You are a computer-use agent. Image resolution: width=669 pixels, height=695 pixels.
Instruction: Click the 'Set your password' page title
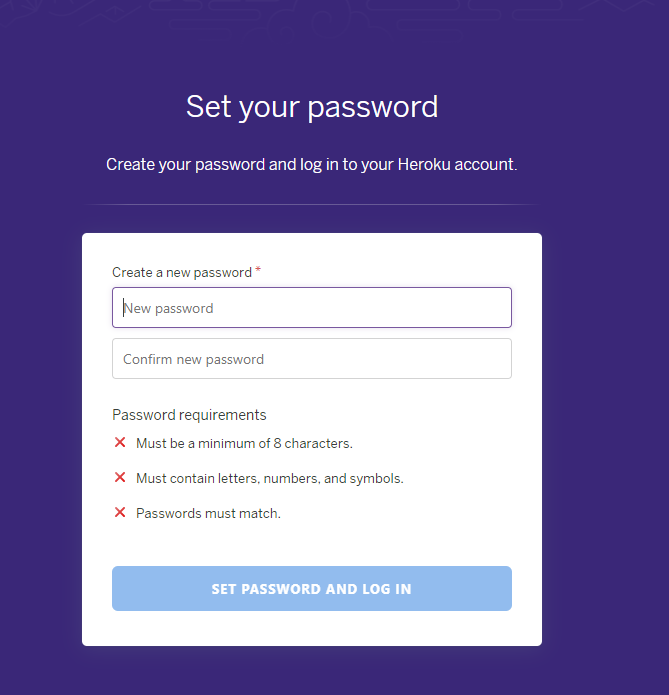click(312, 107)
